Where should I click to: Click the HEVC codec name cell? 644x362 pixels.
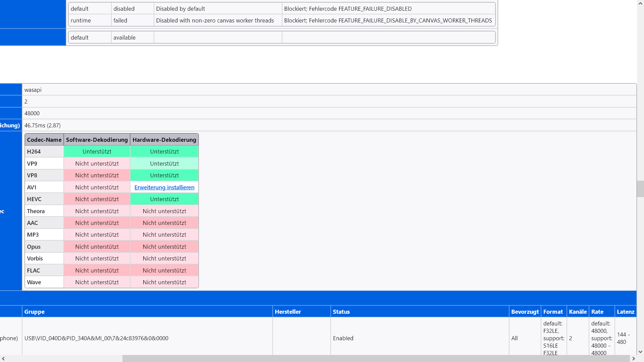34,199
